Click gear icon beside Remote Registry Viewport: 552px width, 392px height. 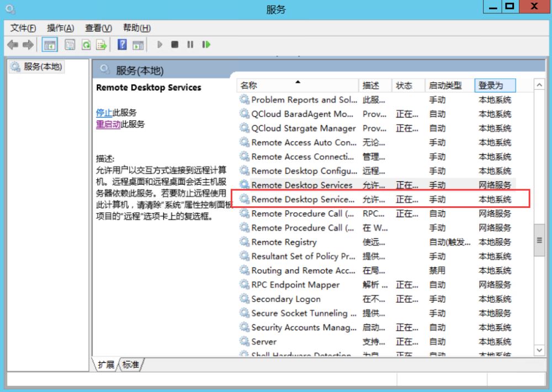(245, 241)
